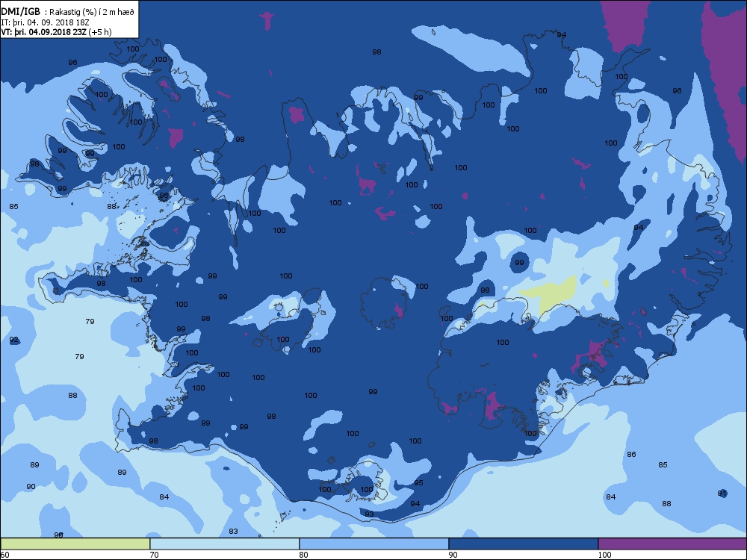This screenshot has height=560, width=747.
Task: Click the purple 100% legend swatch
Action: [672, 544]
